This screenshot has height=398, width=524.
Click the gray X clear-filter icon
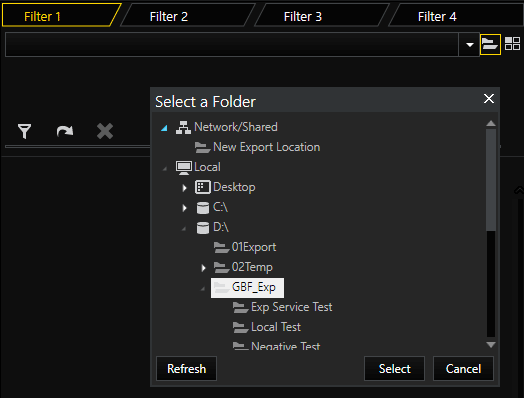point(105,131)
